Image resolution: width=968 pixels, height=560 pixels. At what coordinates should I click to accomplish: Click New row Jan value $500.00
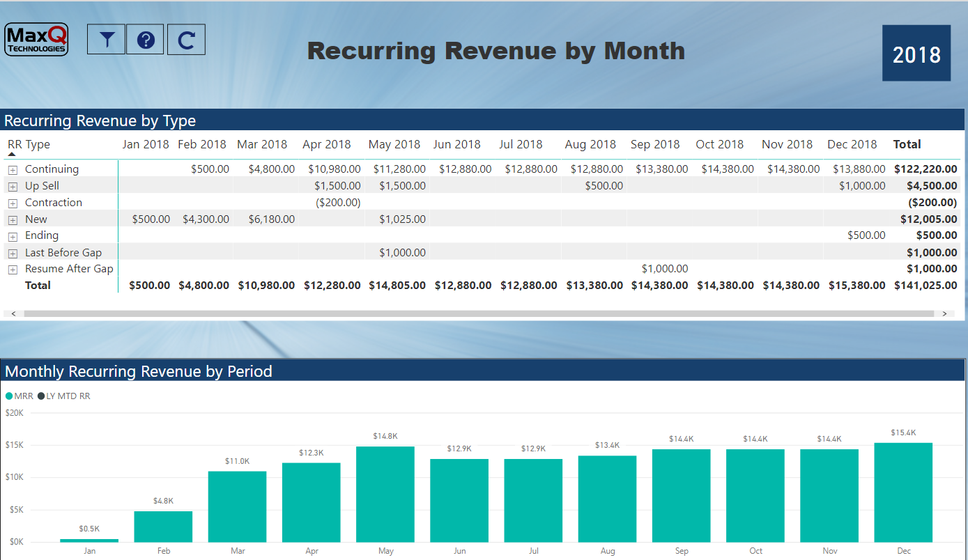point(151,219)
